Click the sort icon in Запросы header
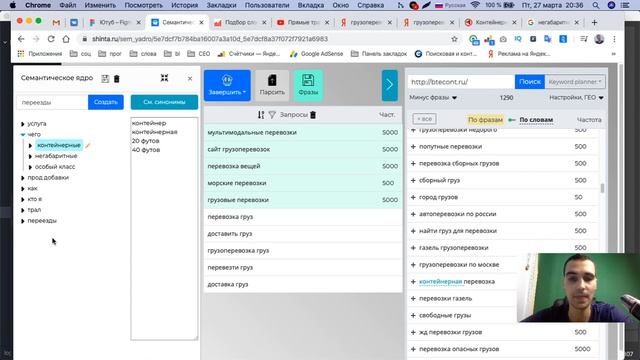The image size is (640, 360). (x=261, y=115)
